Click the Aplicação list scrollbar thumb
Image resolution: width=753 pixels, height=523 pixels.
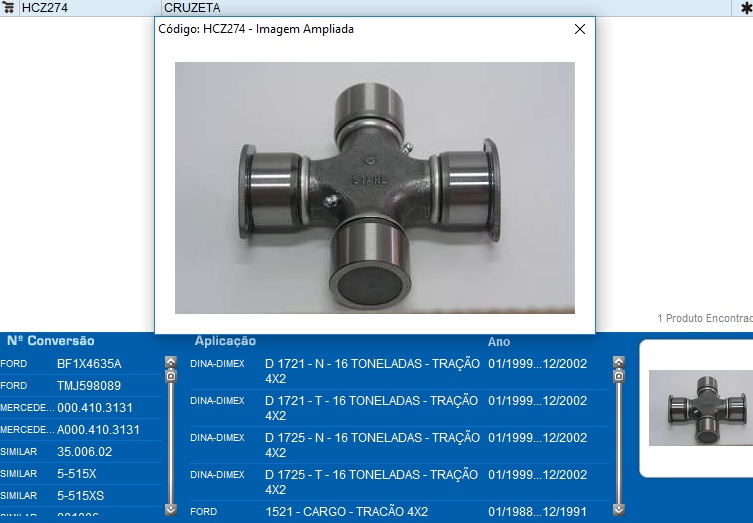point(618,376)
